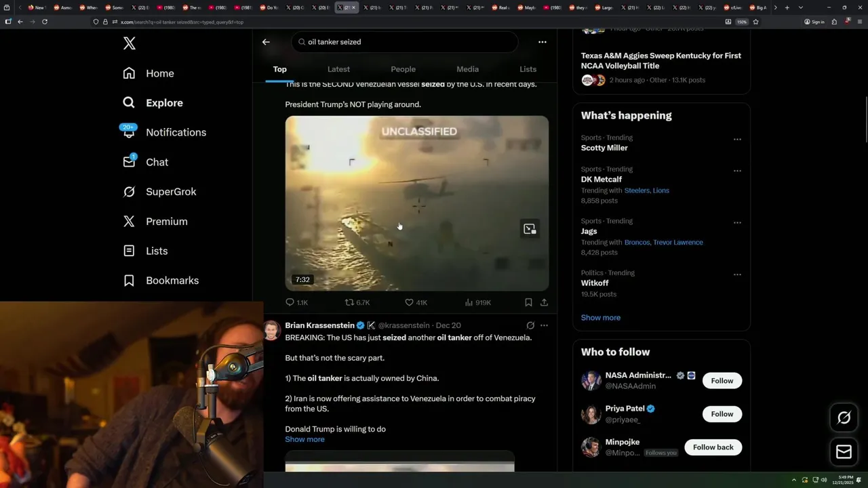Open a new browser tab
Viewport: 868px width, 488px height.
click(x=787, y=7)
